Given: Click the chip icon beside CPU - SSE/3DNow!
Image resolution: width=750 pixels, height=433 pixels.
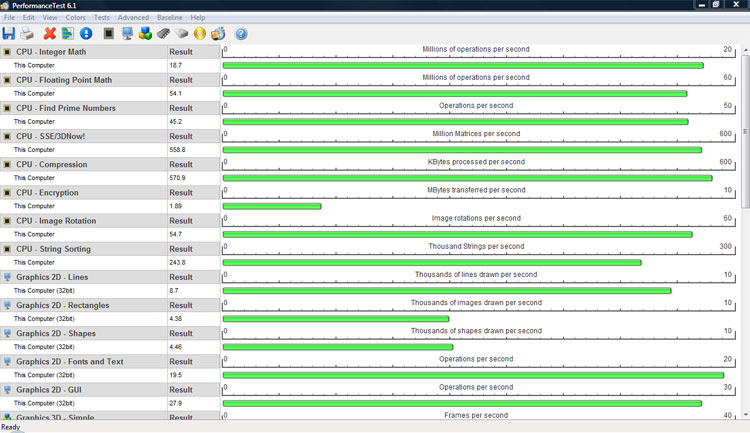Looking at the screenshot, I should (x=7, y=136).
